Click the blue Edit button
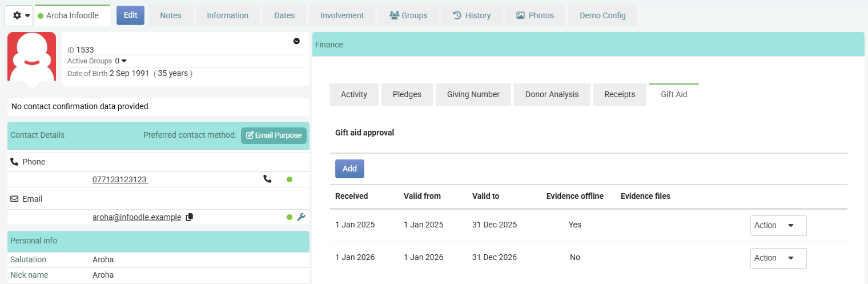 tap(130, 15)
